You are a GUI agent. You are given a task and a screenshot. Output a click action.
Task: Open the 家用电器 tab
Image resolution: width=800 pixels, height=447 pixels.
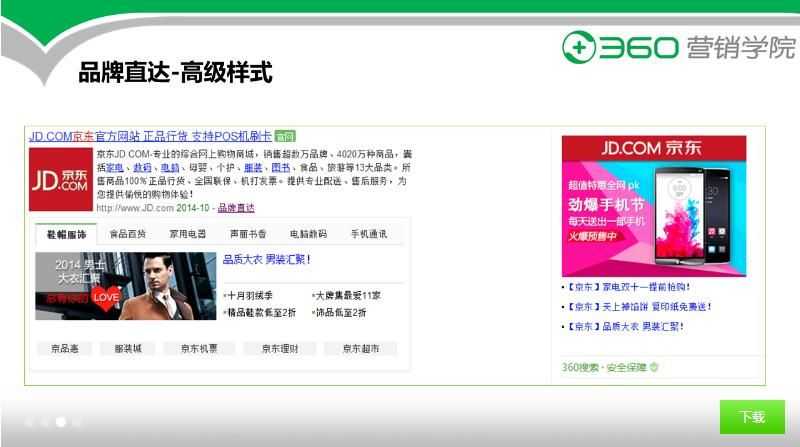tap(187, 234)
